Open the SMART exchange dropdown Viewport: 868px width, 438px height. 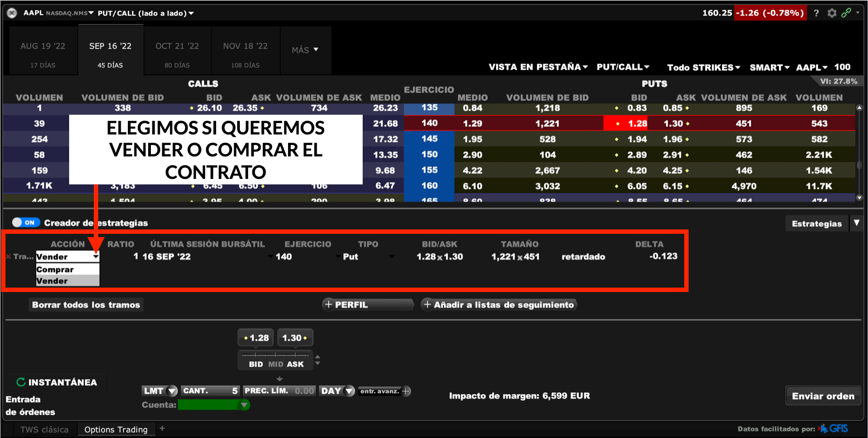(x=769, y=68)
